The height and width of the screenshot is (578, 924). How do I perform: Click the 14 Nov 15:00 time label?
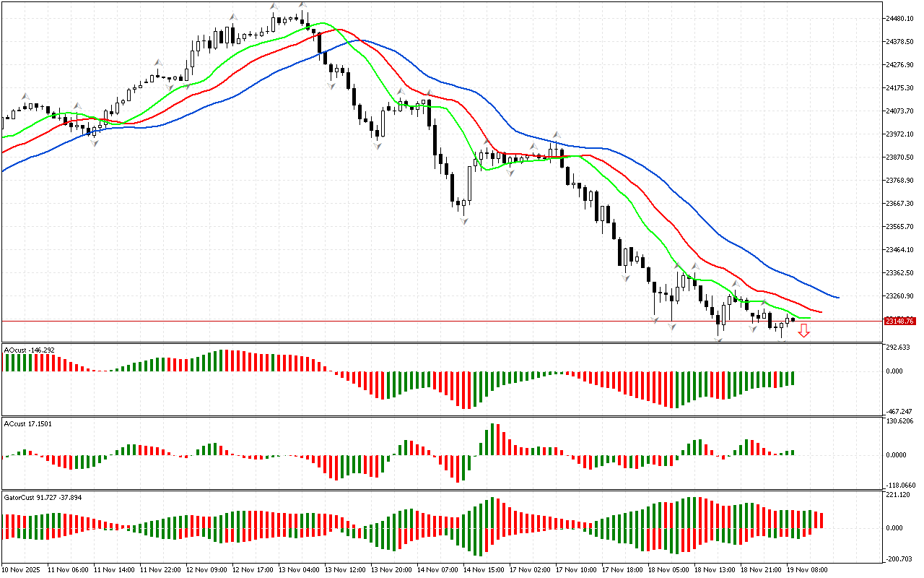point(484,569)
